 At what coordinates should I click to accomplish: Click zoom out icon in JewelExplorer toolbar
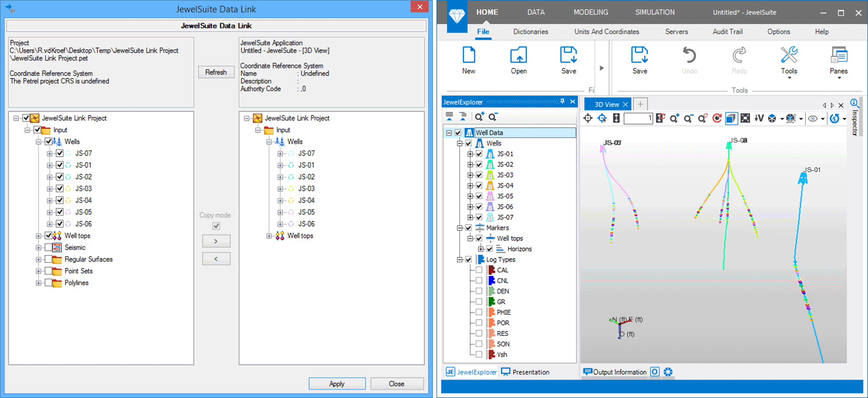(x=493, y=117)
